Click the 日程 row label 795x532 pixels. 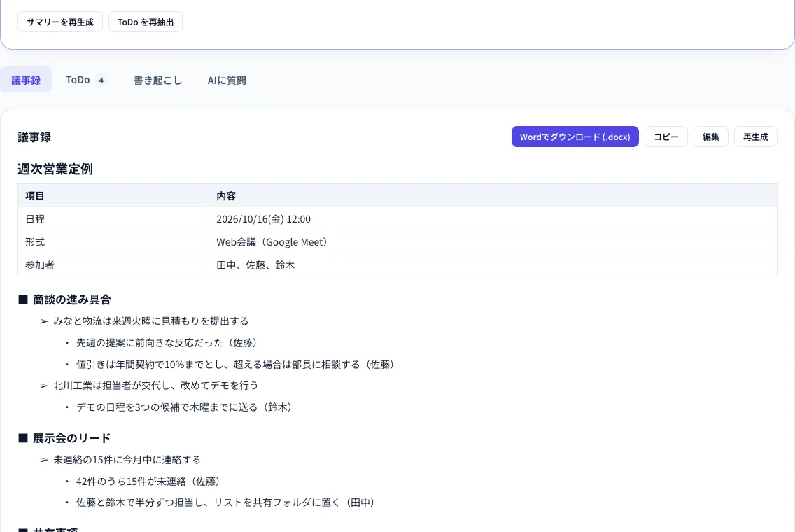pos(113,218)
